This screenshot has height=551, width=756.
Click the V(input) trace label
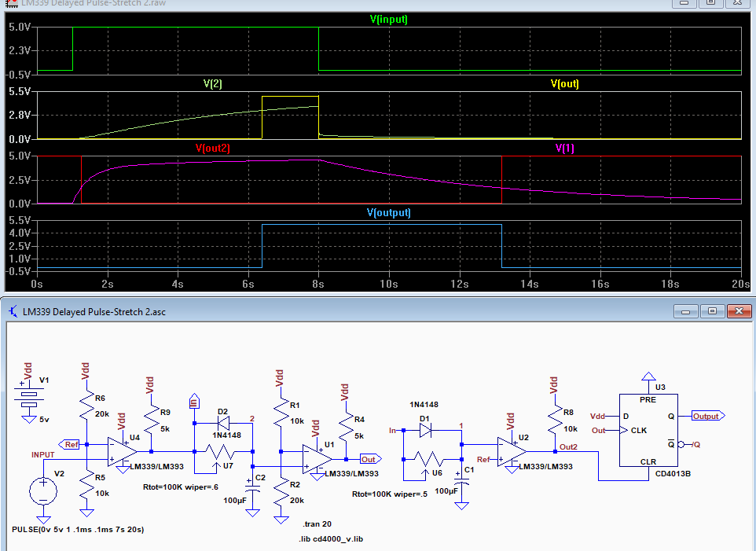point(388,20)
